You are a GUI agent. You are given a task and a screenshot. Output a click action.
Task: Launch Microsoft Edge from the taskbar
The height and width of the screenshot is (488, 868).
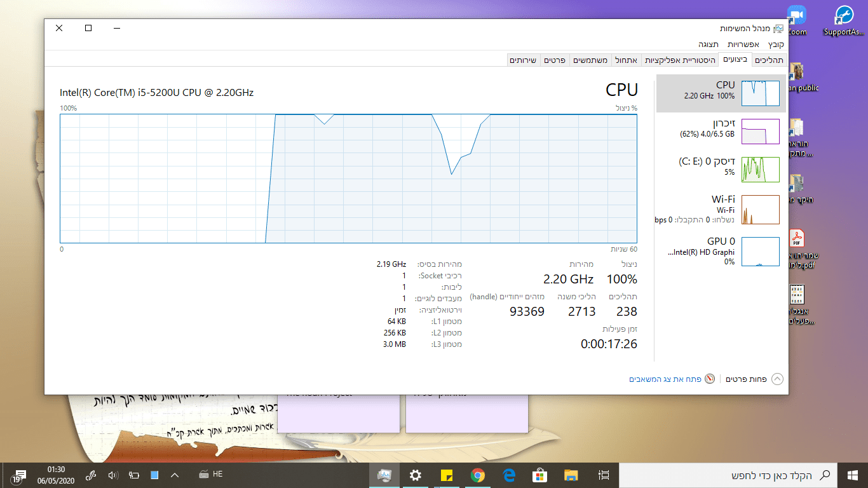click(x=509, y=475)
